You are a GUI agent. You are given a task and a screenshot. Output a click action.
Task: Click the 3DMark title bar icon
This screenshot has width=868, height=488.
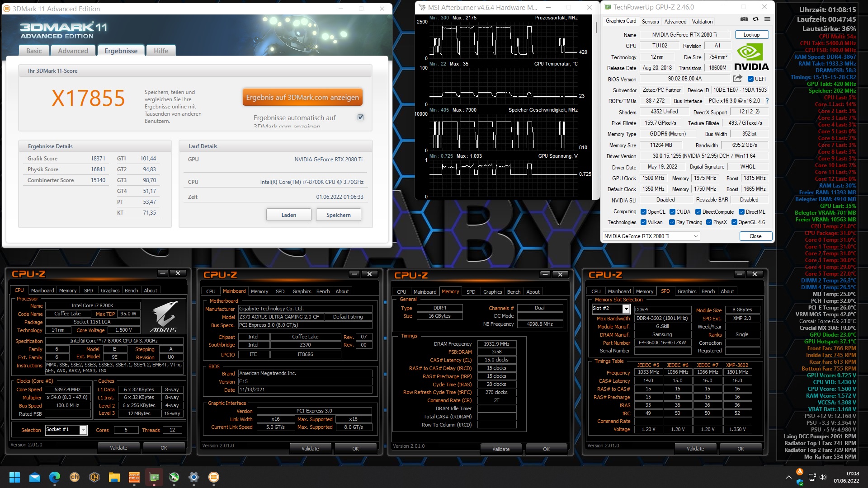pyautogui.click(x=7, y=9)
